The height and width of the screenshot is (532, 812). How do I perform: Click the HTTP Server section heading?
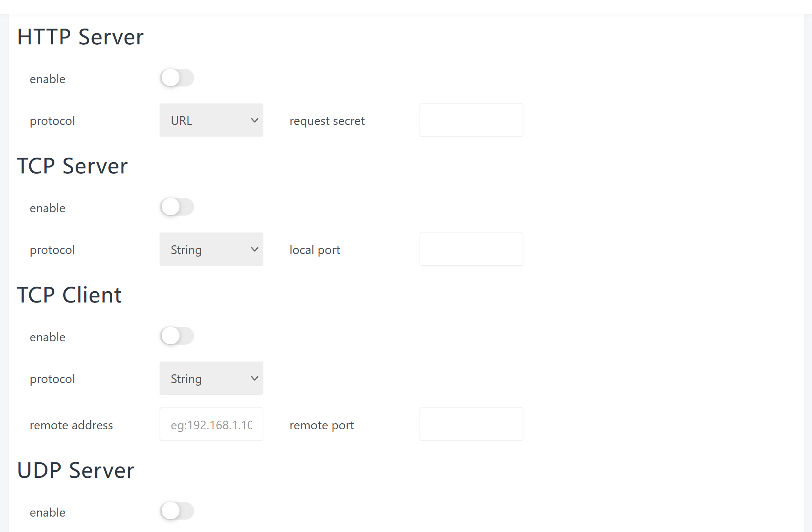click(81, 37)
